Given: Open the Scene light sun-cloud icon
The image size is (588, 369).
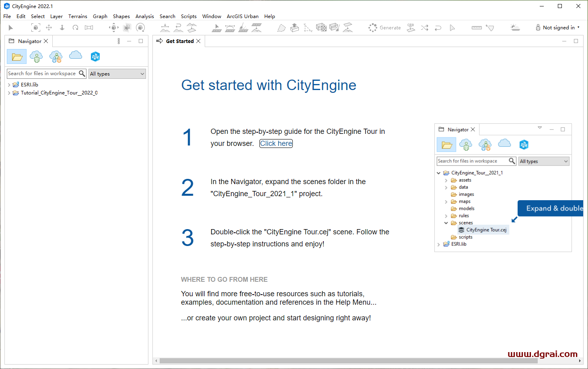Looking at the screenshot, I should [515, 28].
